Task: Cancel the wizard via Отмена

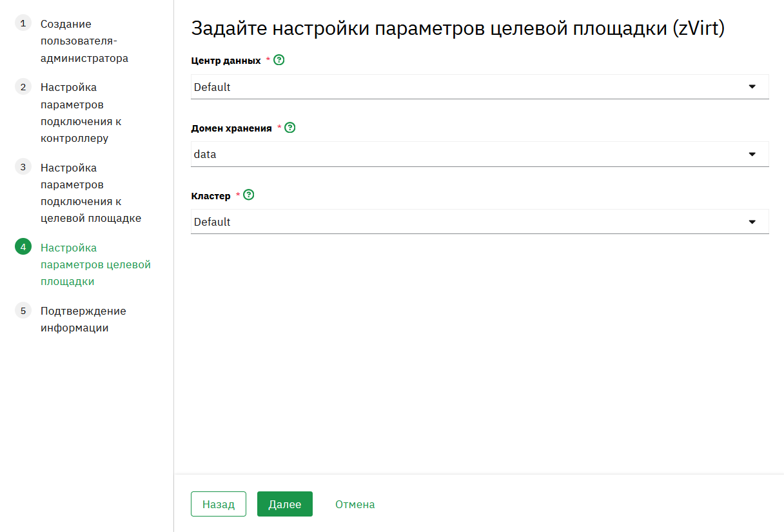Action: pyautogui.click(x=355, y=504)
